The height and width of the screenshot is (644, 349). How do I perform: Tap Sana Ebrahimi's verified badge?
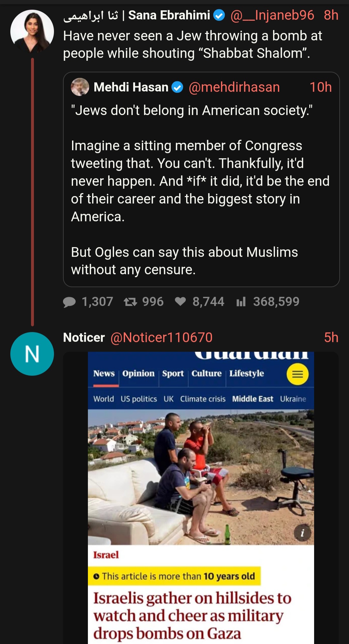tap(220, 15)
